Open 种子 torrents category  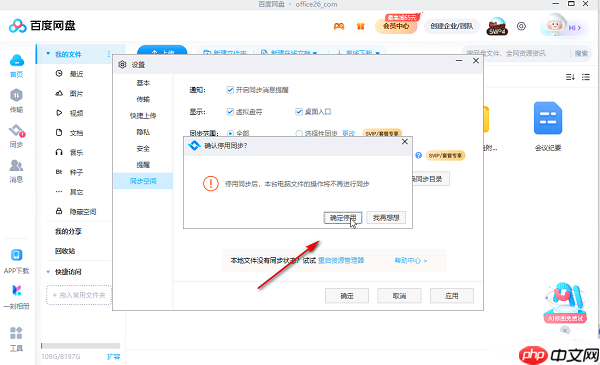76,173
